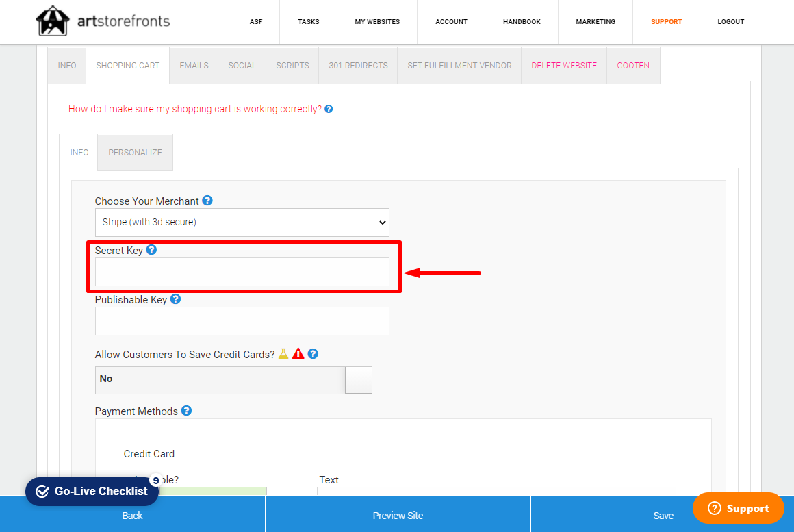Viewport: 794px width, 532px height.
Task: Click the artstorefronts logo icon
Action: [53, 21]
